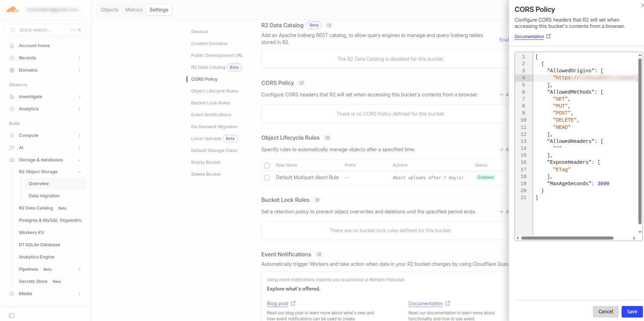Image resolution: width=644 pixels, height=321 pixels.
Task: Click the AI sparkle icon
Action: [12, 148]
